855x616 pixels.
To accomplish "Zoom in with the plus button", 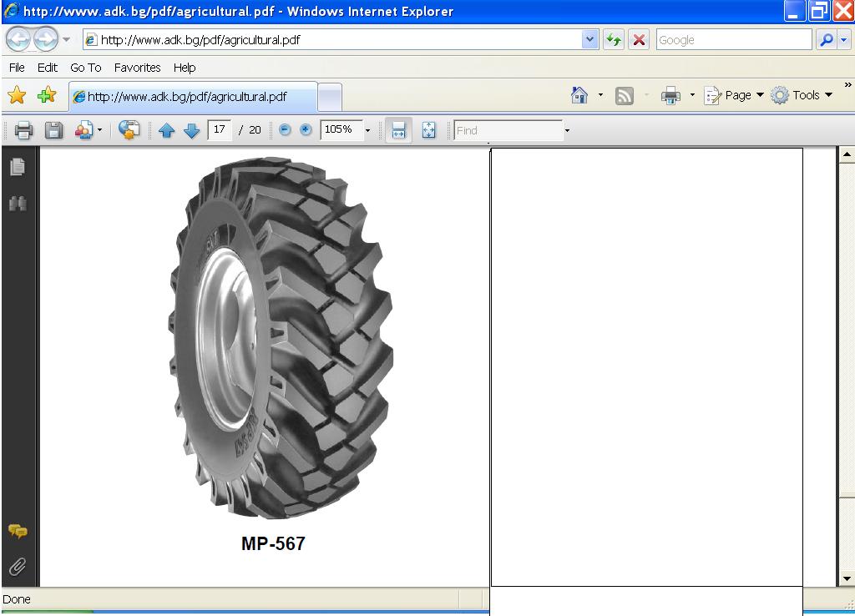I will [x=306, y=130].
